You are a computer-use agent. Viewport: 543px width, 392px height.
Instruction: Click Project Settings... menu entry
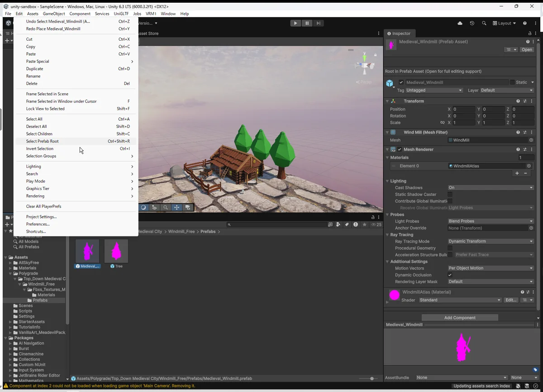[41, 217]
